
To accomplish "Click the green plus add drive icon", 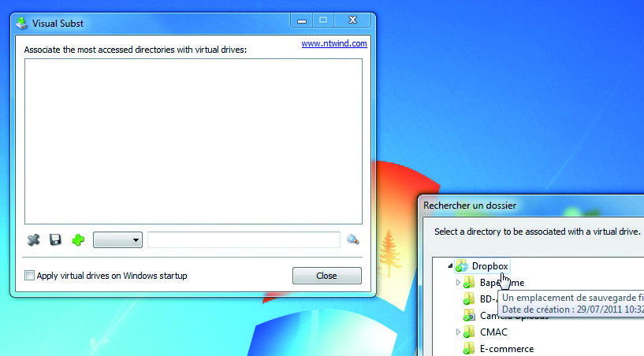I will click(78, 239).
